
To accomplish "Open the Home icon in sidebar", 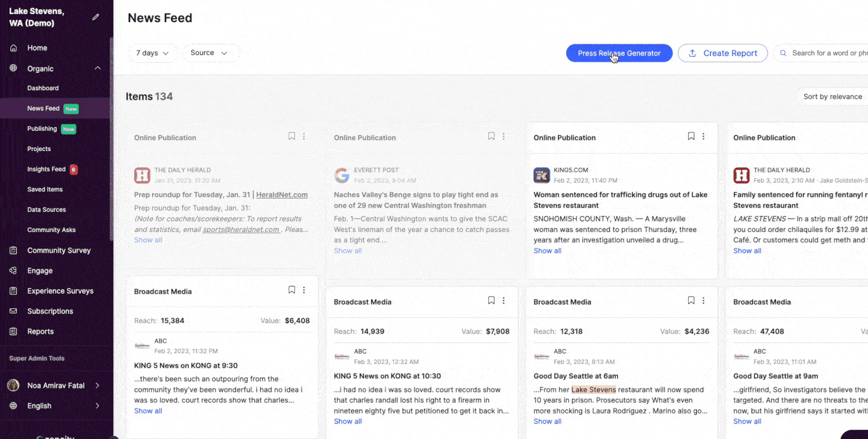I will pyautogui.click(x=14, y=48).
